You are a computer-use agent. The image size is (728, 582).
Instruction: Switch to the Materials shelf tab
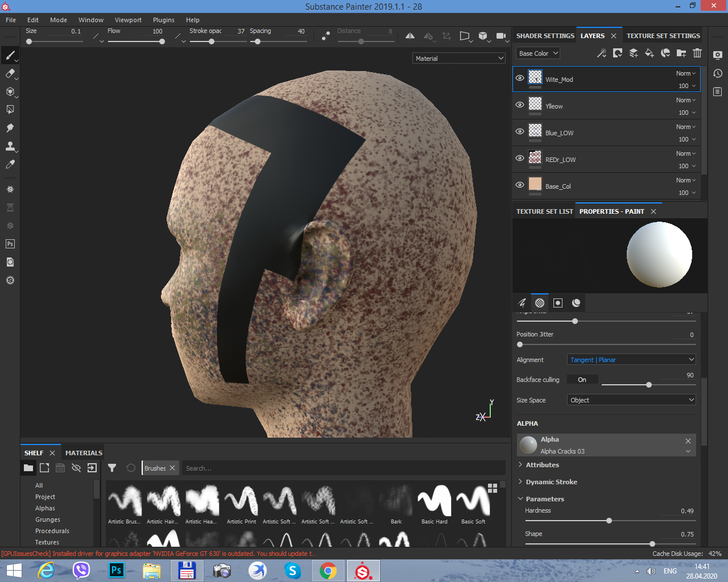coord(84,453)
